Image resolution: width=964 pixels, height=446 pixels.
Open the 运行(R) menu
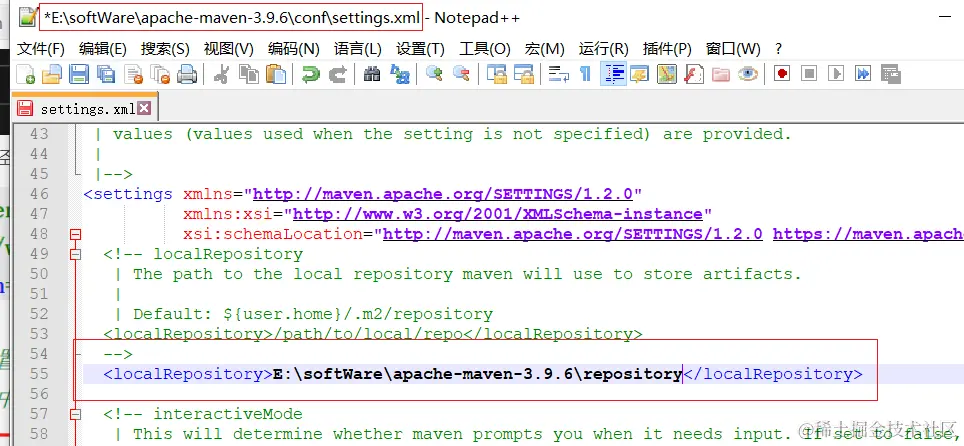coord(604,49)
